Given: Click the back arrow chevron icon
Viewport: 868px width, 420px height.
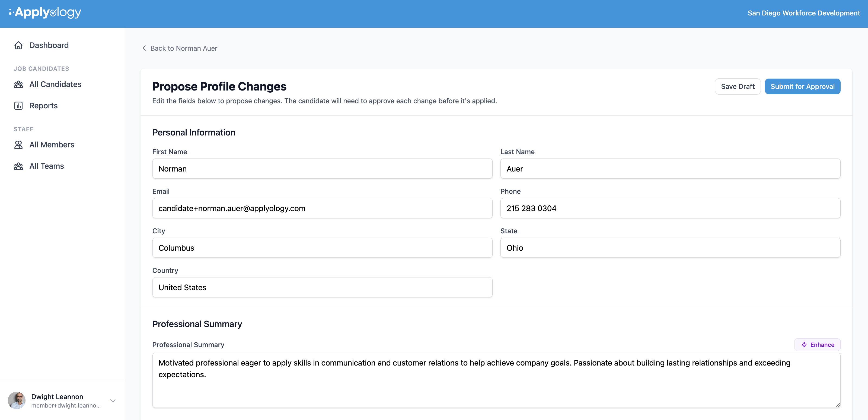Looking at the screenshot, I should [144, 48].
